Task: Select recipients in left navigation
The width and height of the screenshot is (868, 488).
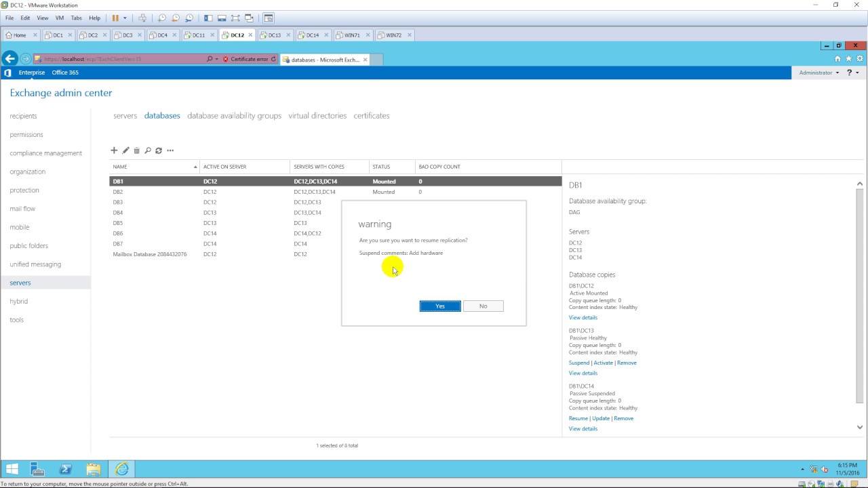Action: point(23,116)
